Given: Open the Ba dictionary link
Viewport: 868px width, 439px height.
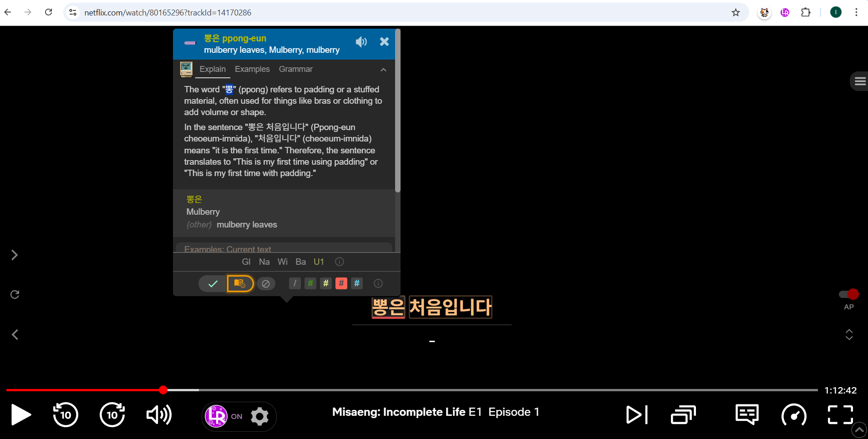Looking at the screenshot, I should pos(300,262).
